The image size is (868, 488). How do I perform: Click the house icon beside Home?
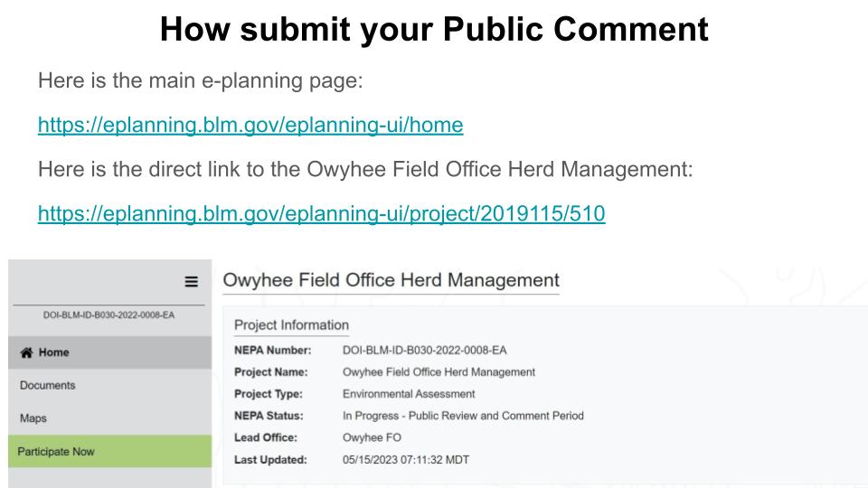pyautogui.click(x=26, y=352)
